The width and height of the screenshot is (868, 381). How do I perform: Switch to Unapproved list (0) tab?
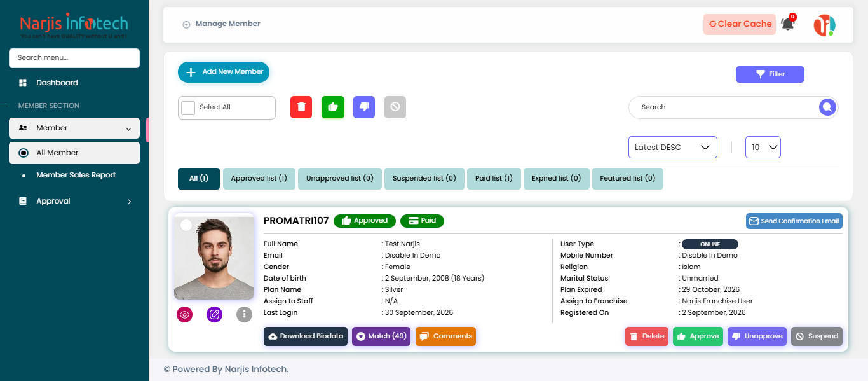[x=340, y=179]
